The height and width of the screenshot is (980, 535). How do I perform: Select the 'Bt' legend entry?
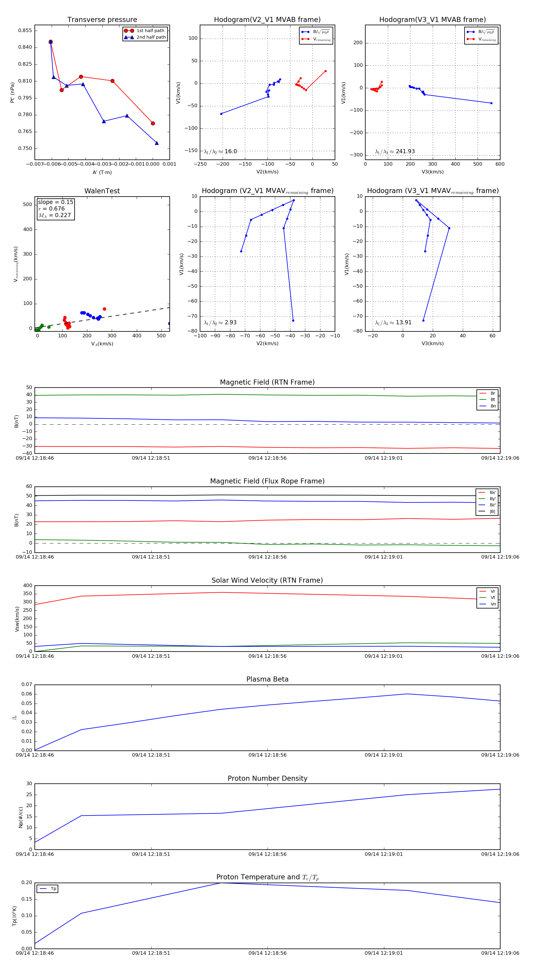tap(487, 399)
